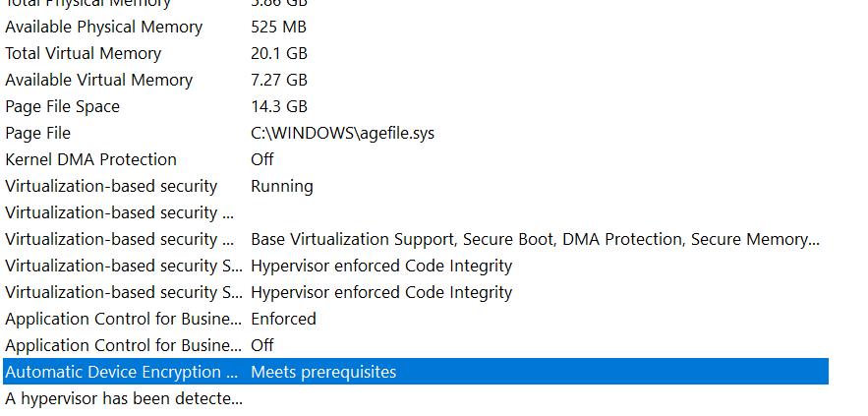Screen dimensions: 868x416
Task: Select the highlighted Automatic Device Encryption item
Action: click(121, 372)
